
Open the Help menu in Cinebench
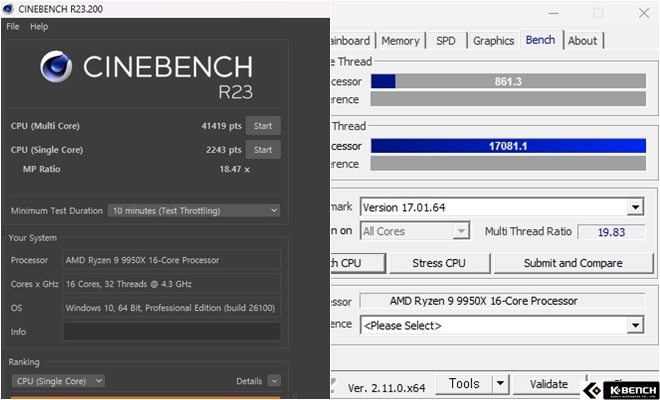[39, 27]
